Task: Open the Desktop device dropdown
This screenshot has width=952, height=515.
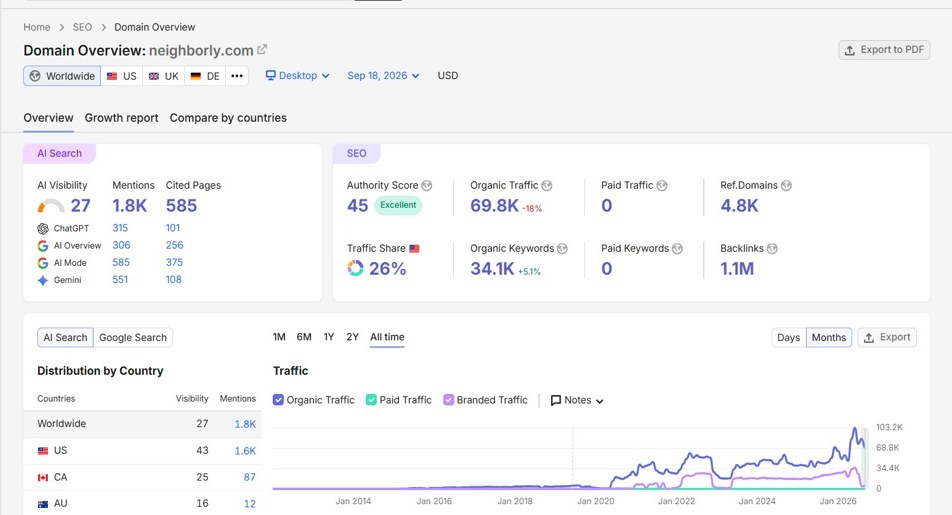Action: 298,76
